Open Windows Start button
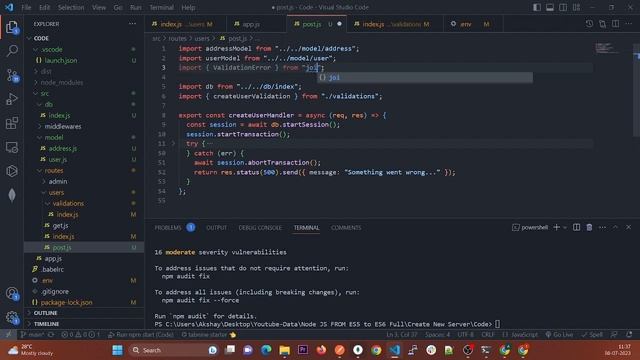Screen dimensions: 640x360 click(x=118, y=350)
